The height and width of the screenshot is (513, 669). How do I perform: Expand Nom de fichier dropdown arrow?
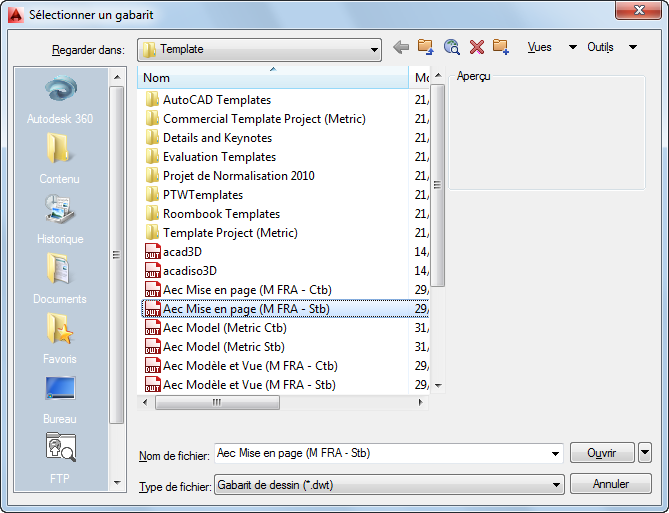coord(555,453)
